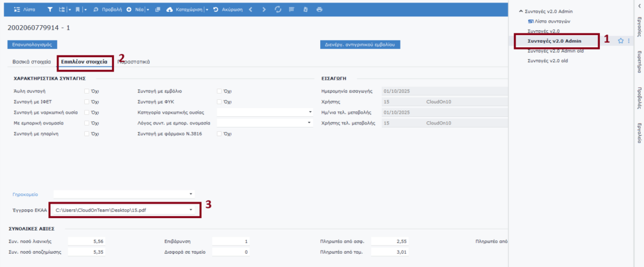Image resolution: width=644 pixels, height=267 pixels.
Task: Go to next record with right arrow
Action: [264, 10]
